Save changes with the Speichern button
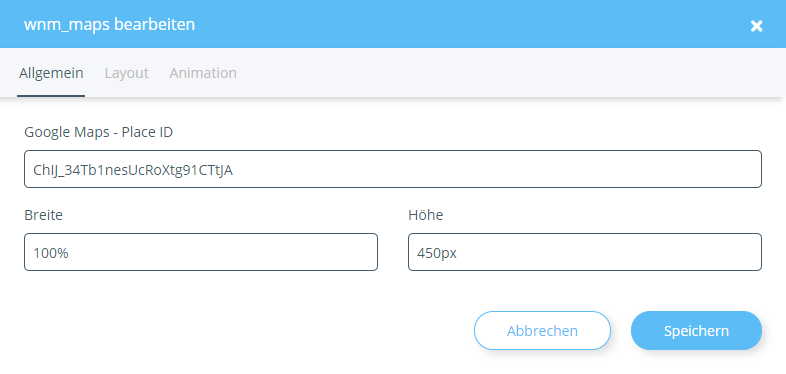The image size is (786, 374). [x=696, y=330]
